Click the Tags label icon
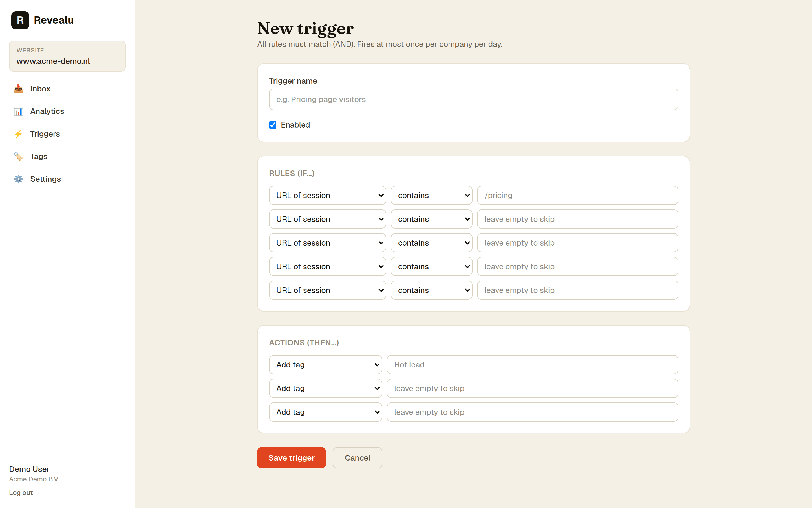The width and height of the screenshot is (812, 508). (18, 156)
